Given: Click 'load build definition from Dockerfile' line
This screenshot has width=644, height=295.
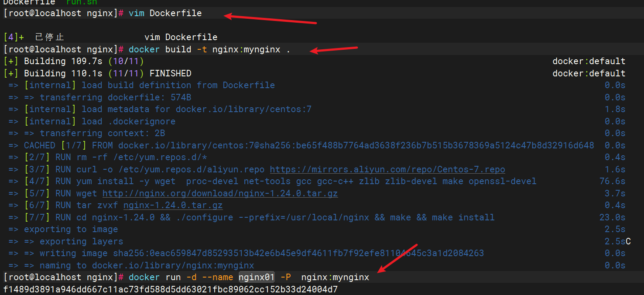Looking at the screenshot, I should (141, 85).
